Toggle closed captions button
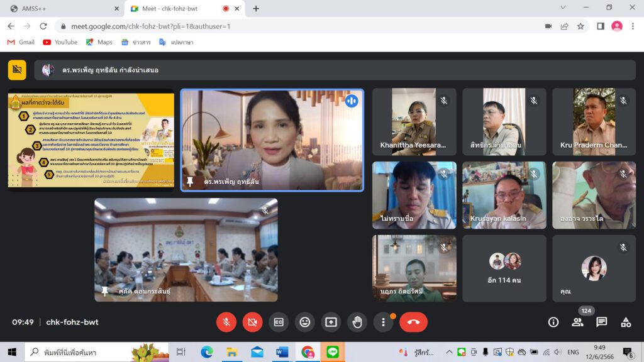The height and width of the screenshot is (362, 644). pos(279,322)
